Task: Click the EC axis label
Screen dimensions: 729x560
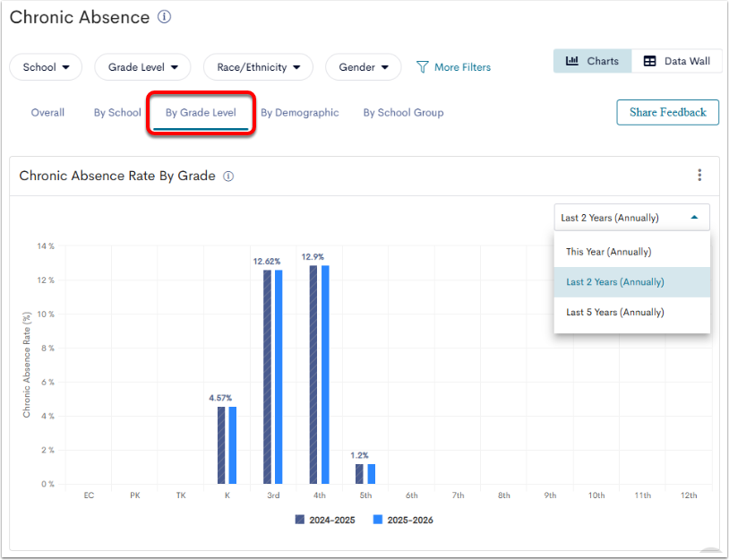Action: [89, 495]
